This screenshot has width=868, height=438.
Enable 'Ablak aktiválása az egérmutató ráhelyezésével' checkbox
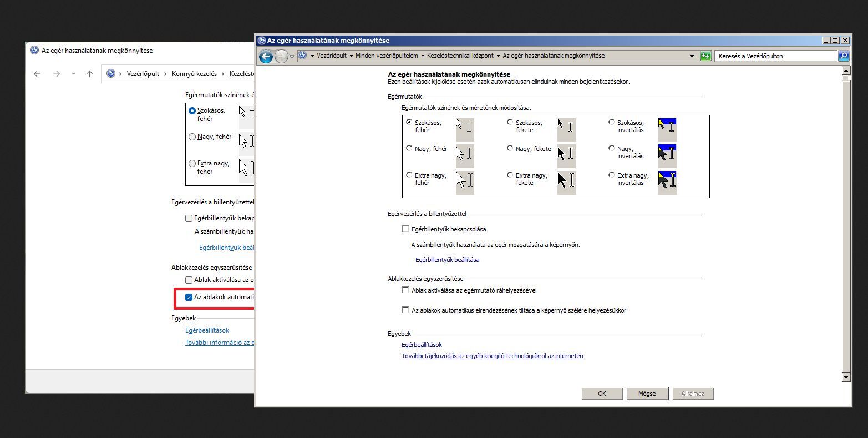(405, 290)
